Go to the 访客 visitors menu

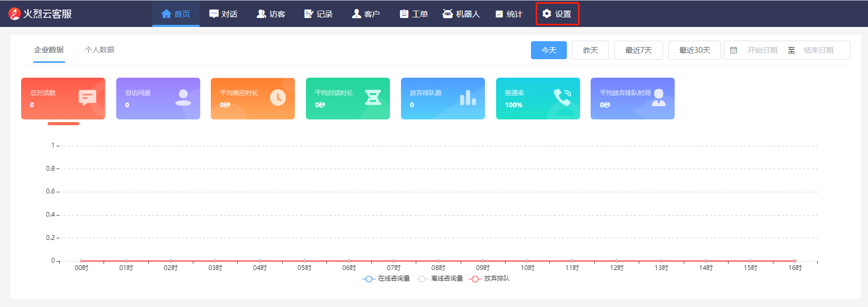click(271, 14)
